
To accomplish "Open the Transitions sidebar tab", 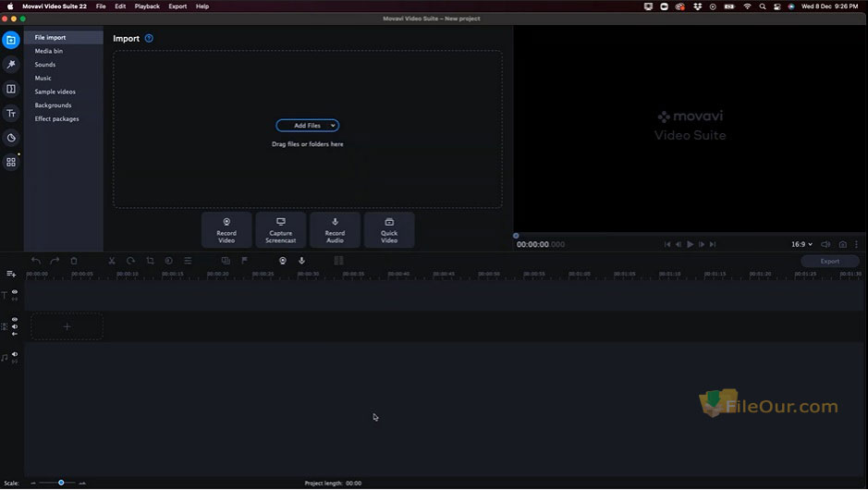I will click(10, 89).
